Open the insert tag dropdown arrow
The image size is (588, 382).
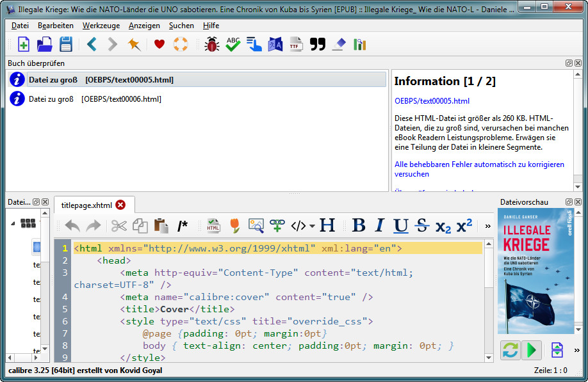tap(312, 226)
